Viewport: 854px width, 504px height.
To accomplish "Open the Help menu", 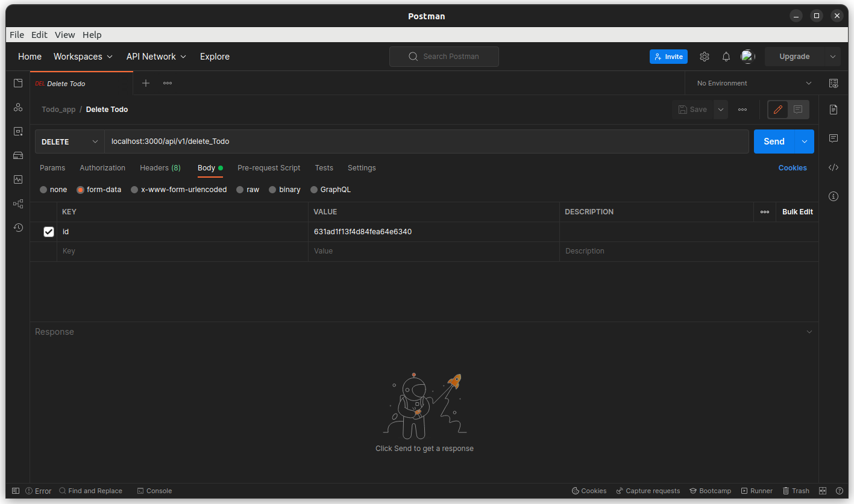I will click(x=92, y=35).
